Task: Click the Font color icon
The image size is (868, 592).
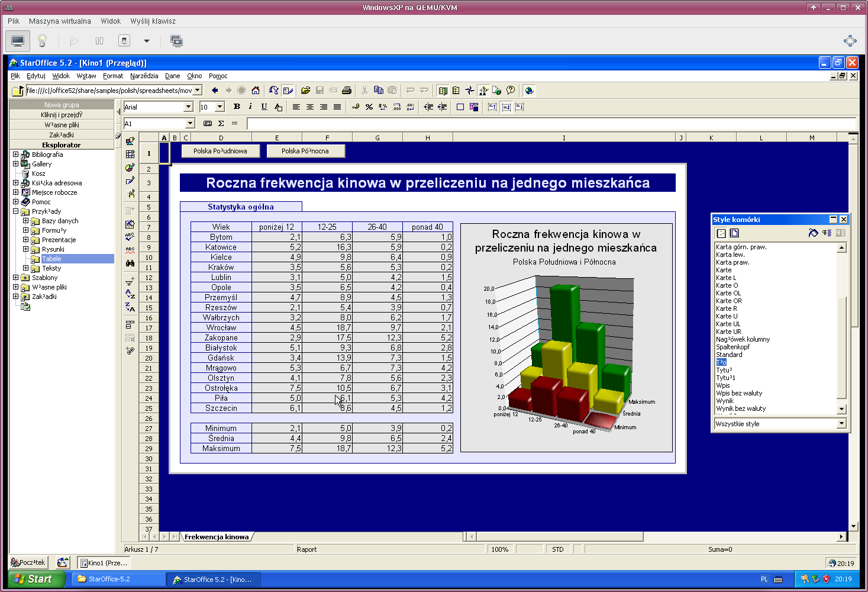Action: 278,107
